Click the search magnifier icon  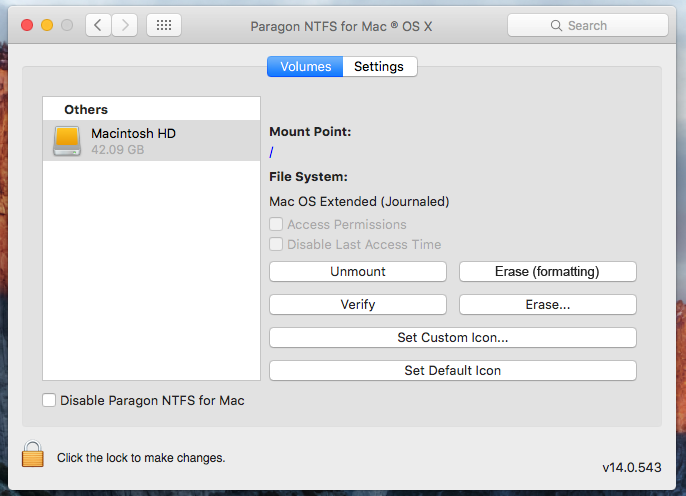[558, 25]
